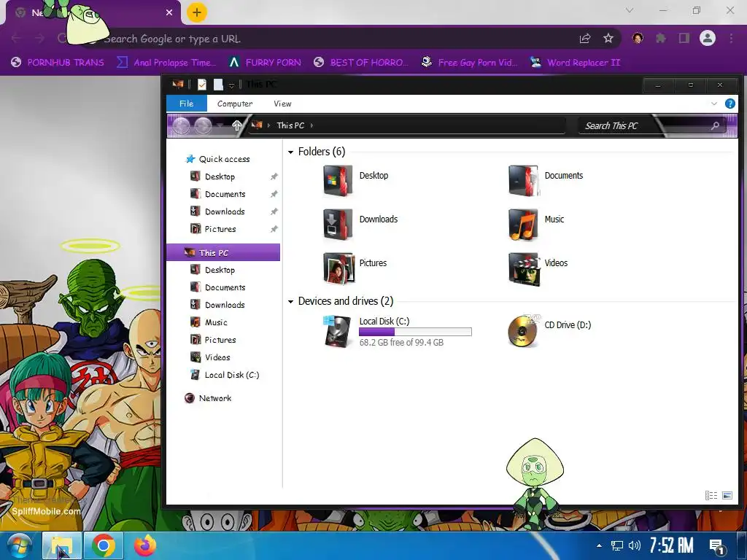This screenshot has height=560, width=747.
Task: Open the Videos folder in Folders section
Action: [x=524, y=268]
